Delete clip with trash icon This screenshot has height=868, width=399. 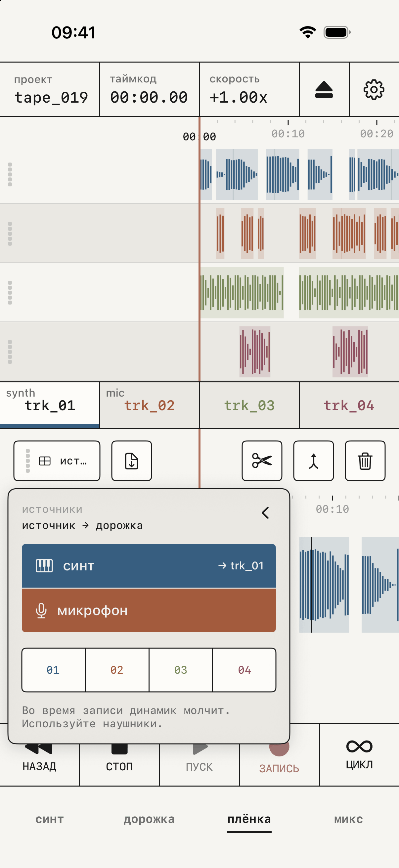tap(365, 460)
